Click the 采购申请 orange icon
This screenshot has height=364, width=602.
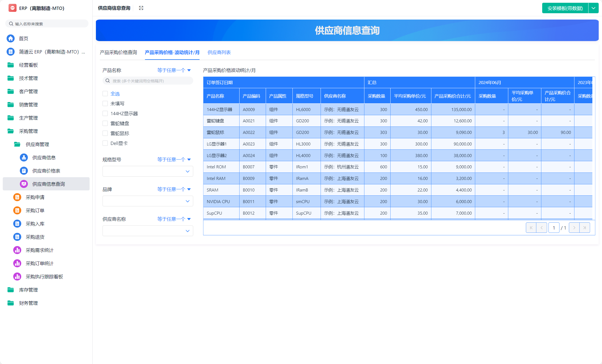pos(17,197)
